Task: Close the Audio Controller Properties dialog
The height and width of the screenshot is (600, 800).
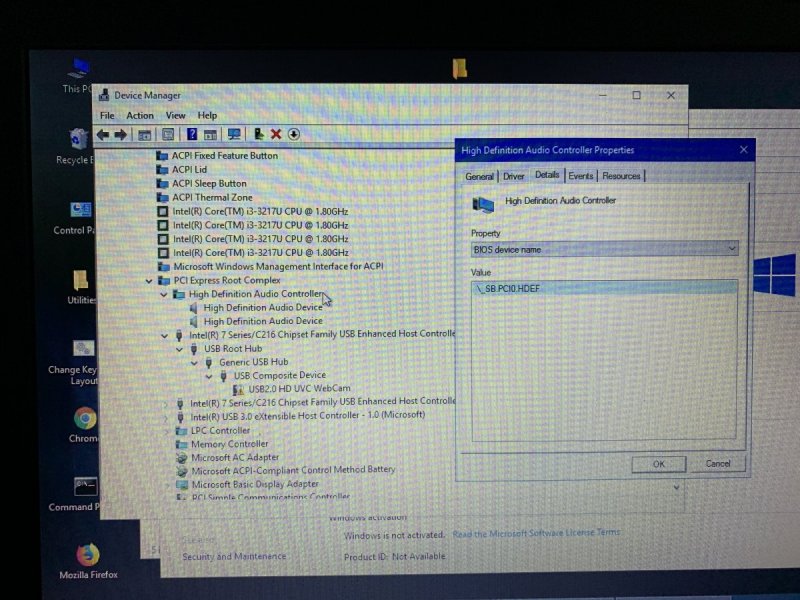Action: tap(743, 149)
